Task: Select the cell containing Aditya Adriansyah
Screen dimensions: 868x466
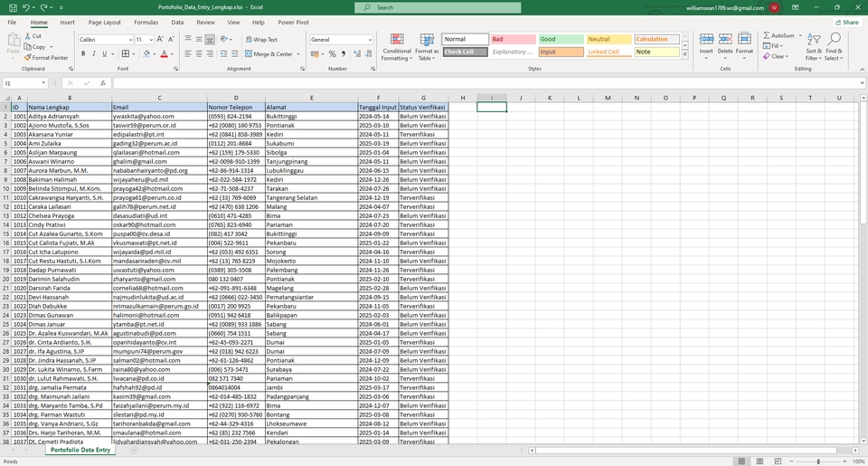Action: pos(70,117)
